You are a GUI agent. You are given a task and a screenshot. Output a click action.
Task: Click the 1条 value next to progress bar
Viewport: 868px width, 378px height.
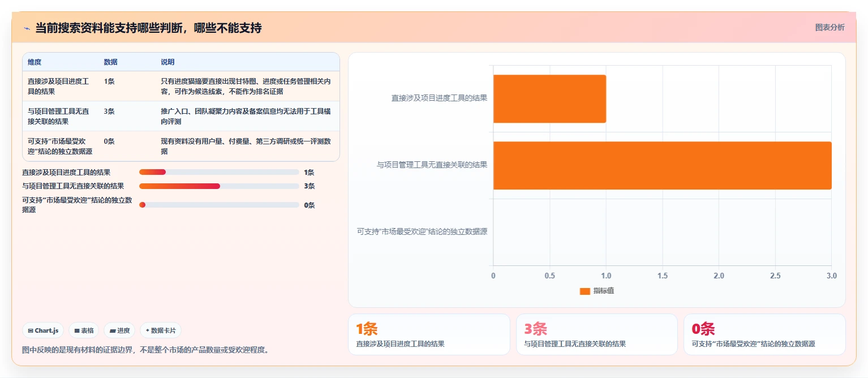(x=309, y=172)
